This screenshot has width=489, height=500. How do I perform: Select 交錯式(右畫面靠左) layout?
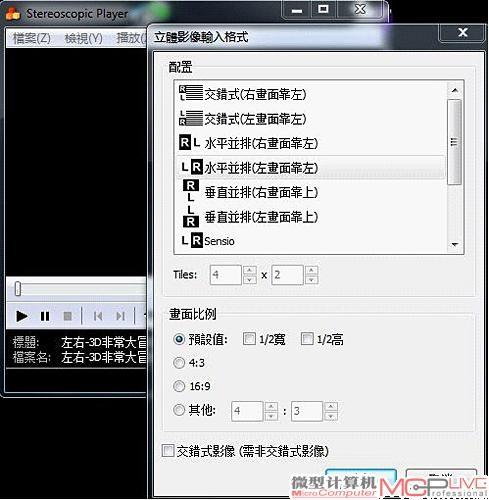310,94
